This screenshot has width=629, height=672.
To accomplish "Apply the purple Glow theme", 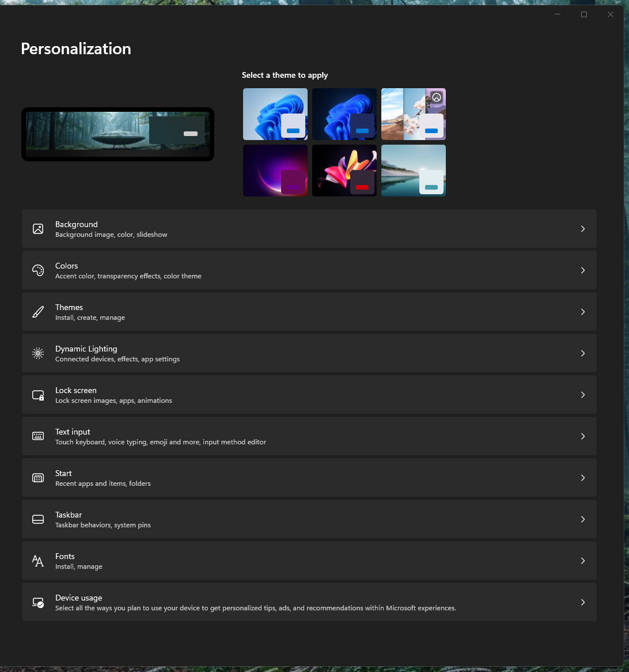I will point(275,171).
